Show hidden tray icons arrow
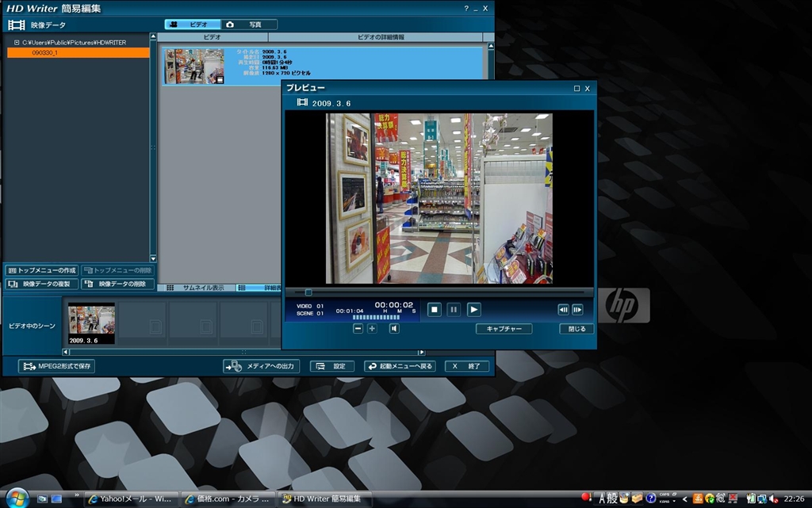Viewport: 812px width, 508px height. click(x=684, y=499)
